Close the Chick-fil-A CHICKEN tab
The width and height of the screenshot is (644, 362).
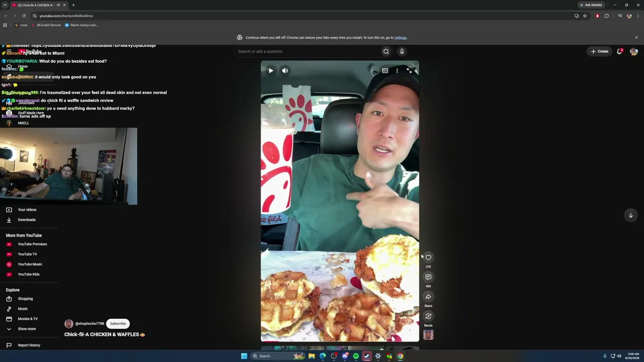click(64, 5)
